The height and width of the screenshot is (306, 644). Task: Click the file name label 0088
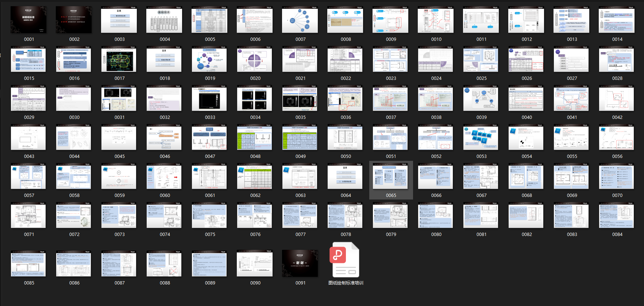[165, 283]
